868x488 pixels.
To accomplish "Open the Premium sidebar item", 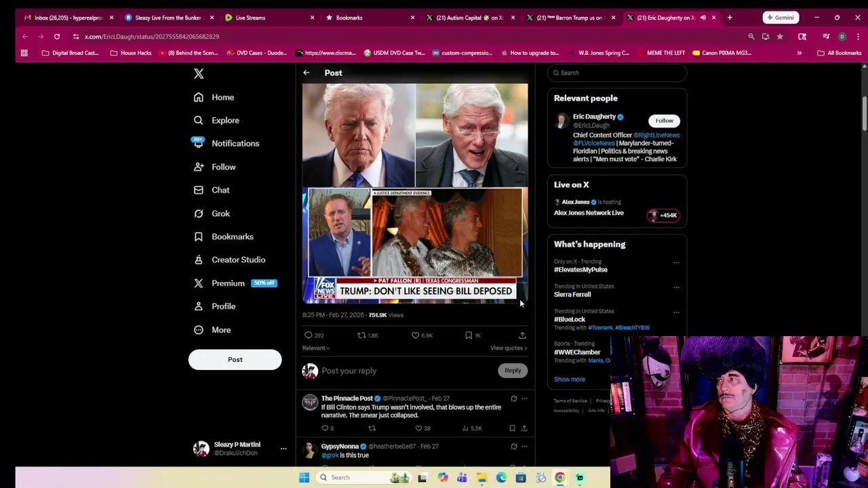I will (x=235, y=283).
